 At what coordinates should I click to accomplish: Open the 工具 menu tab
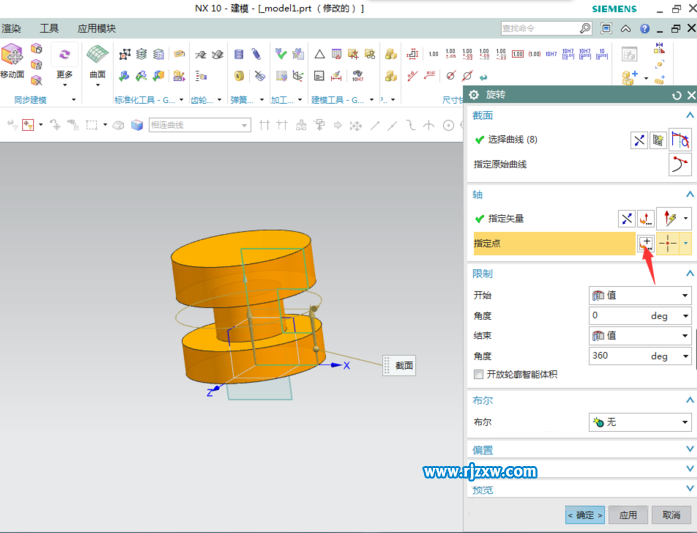pos(49,29)
